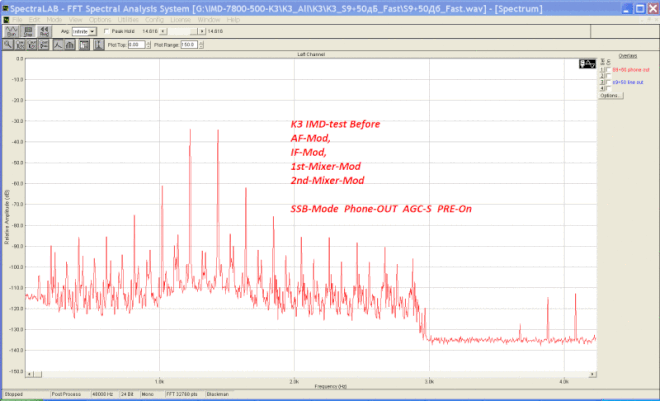
Task: Open the Window menu
Action: point(209,20)
